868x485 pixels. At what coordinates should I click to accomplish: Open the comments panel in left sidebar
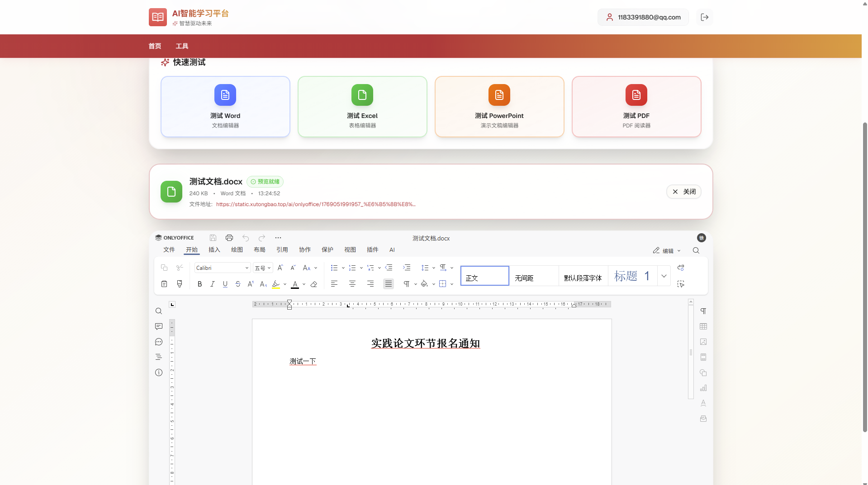point(159,326)
